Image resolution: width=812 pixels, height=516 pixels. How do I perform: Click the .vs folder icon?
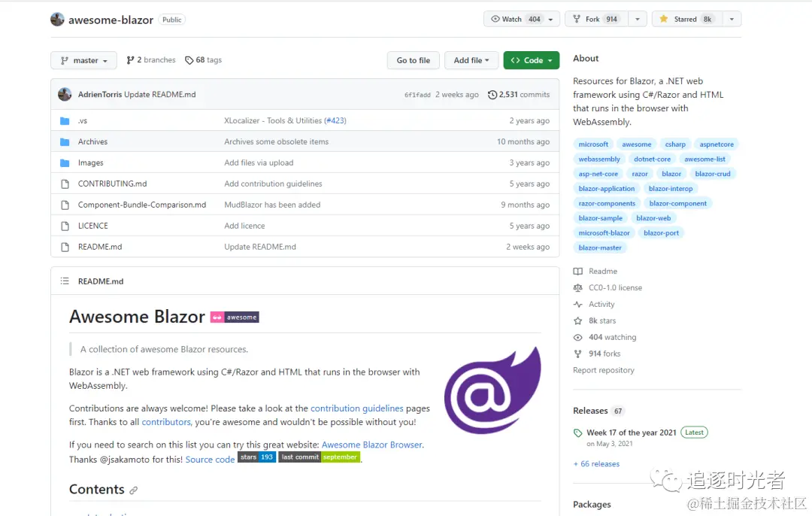65,120
